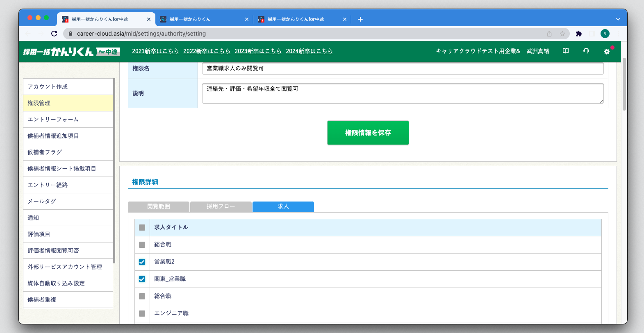Bookmark this page with the star icon
The width and height of the screenshot is (644, 333).
(562, 34)
